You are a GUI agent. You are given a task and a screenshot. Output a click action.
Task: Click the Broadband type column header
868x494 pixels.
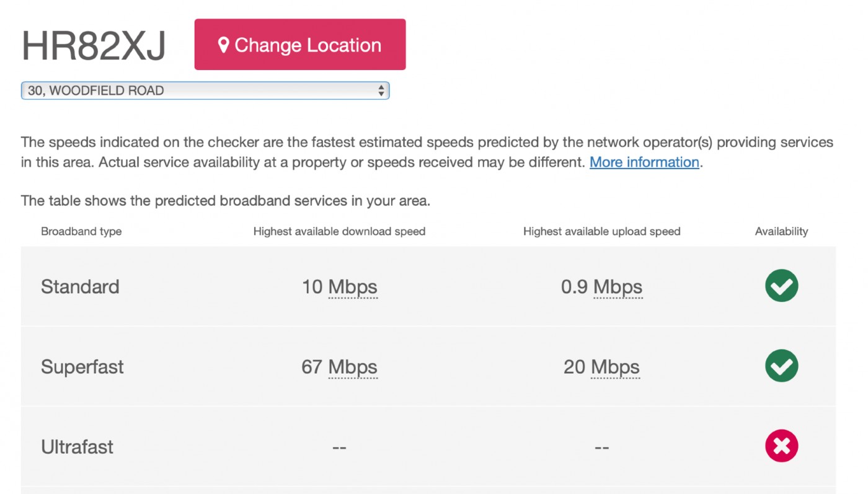tap(81, 231)
